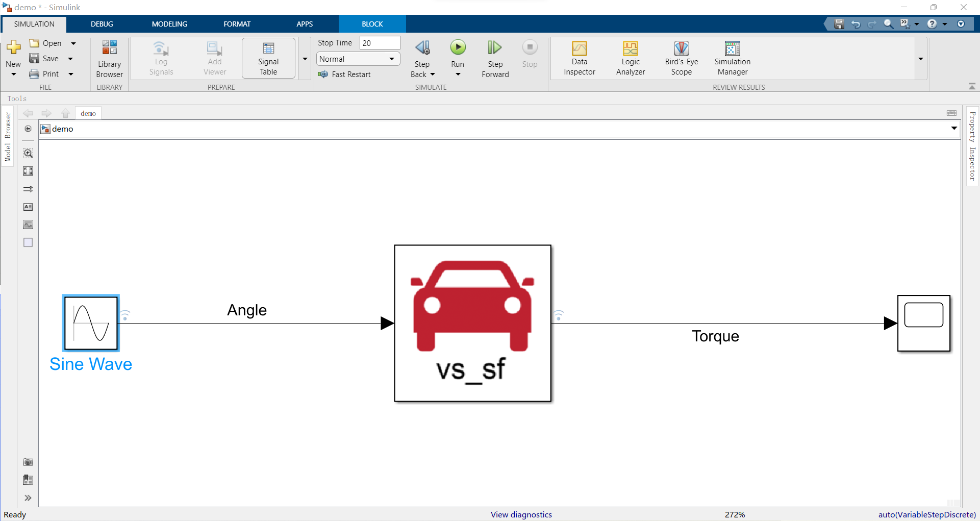
Task: Open the Data Inspector
Action: point(580,58)
